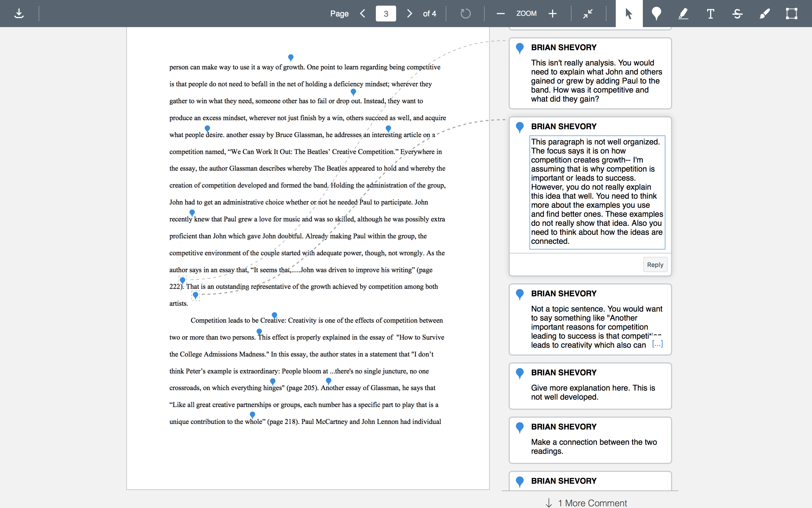Select the strikethrough tool

(x=737, y=14)
